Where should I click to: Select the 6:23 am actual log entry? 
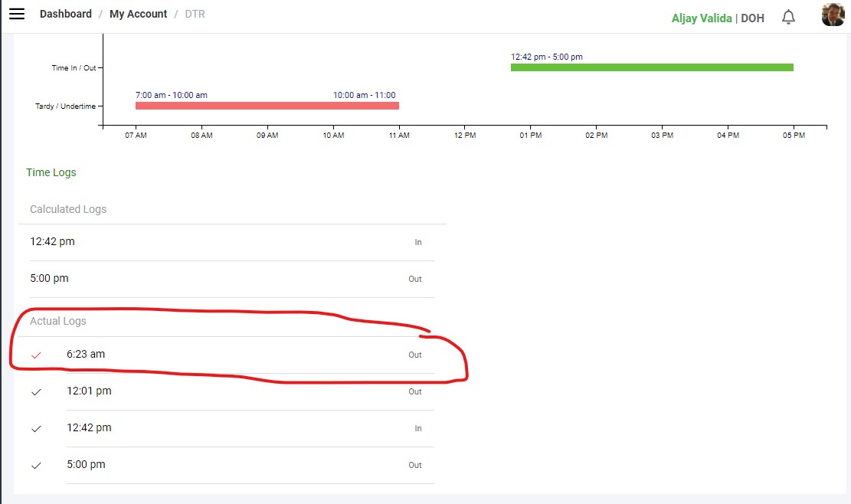point(86,355)
